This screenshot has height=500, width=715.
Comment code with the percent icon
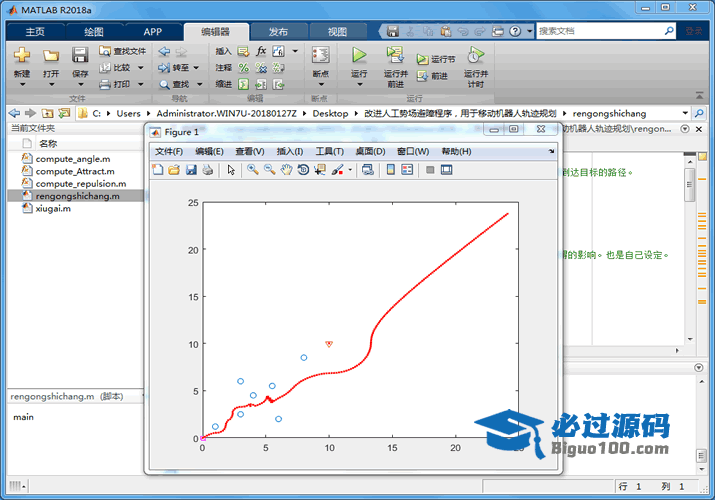(x=244, y=68)
